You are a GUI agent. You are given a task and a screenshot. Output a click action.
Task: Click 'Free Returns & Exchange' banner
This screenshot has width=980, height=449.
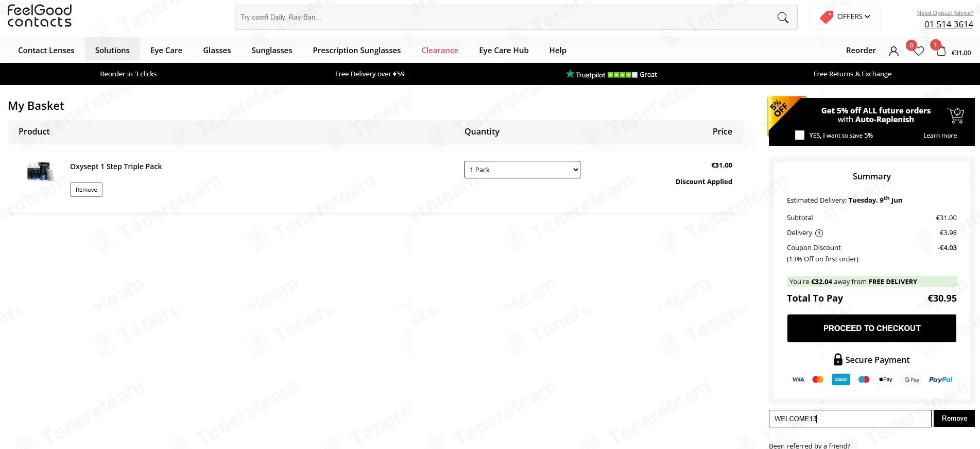852,74
